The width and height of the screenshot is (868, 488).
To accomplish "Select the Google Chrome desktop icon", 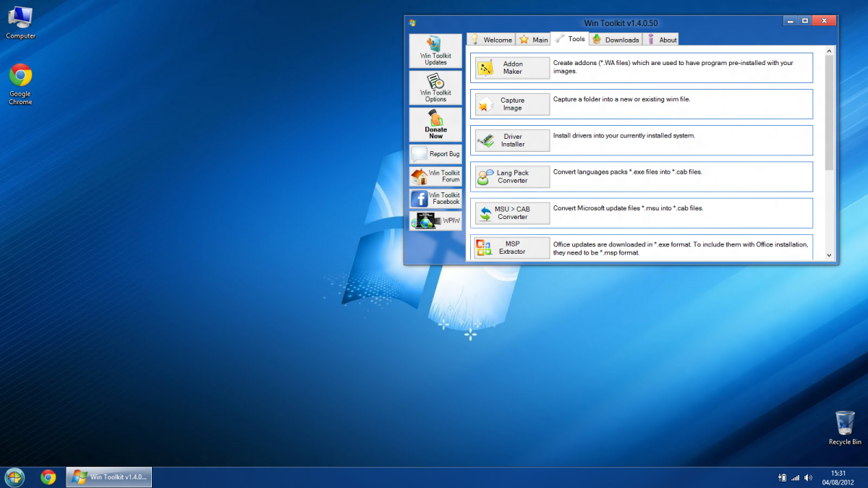I will [x=20, y=85].
